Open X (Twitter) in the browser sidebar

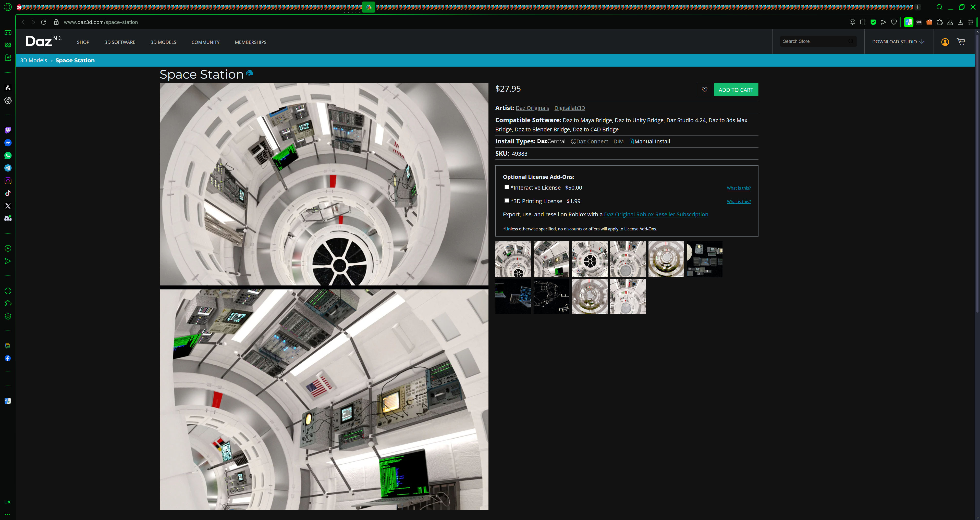coord(8,206)
